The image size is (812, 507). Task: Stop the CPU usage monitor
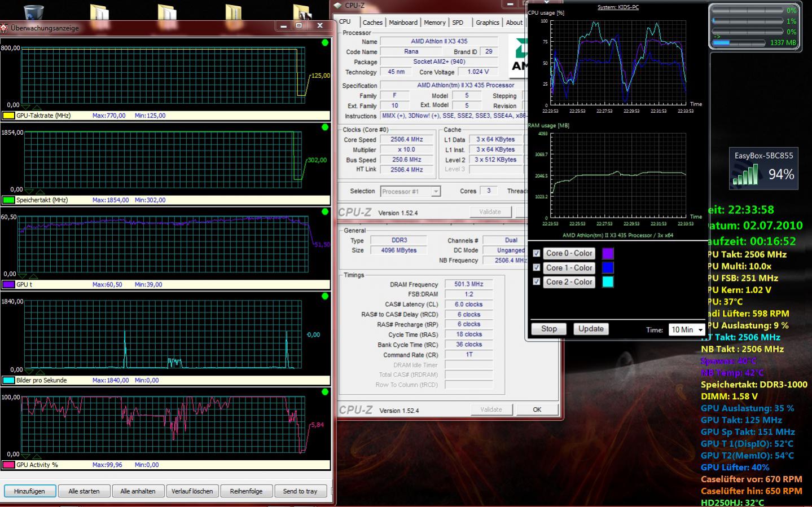point(549,329)
